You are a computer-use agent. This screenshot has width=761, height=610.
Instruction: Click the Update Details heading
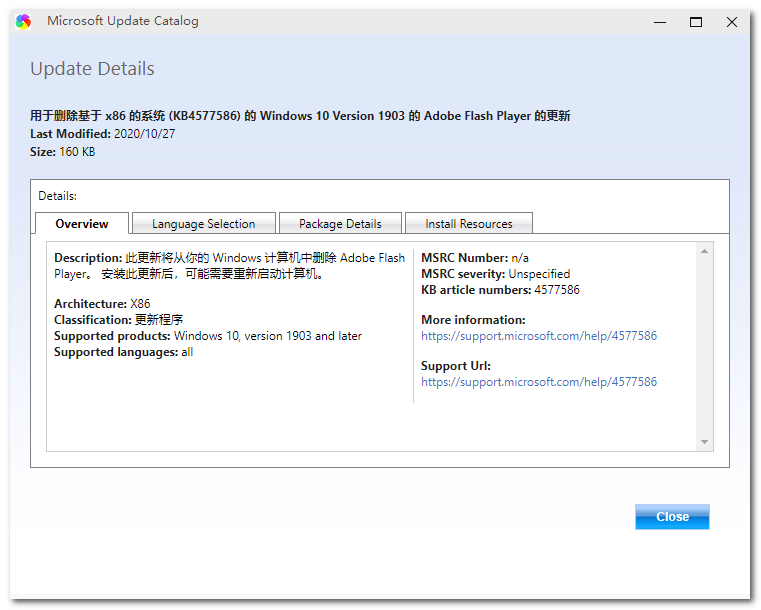pos(92,69)
